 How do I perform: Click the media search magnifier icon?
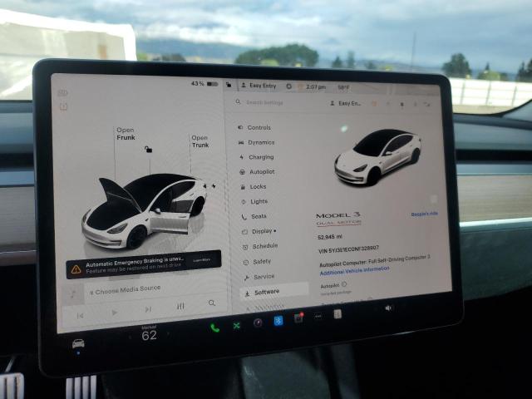(212, 303)
